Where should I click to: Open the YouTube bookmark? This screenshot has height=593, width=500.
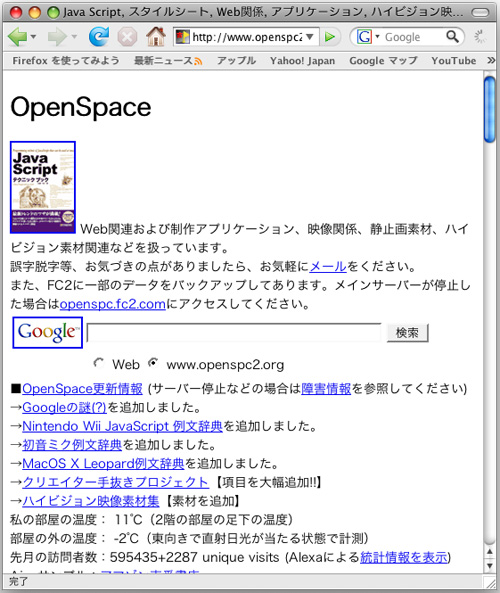click(454, 61)
